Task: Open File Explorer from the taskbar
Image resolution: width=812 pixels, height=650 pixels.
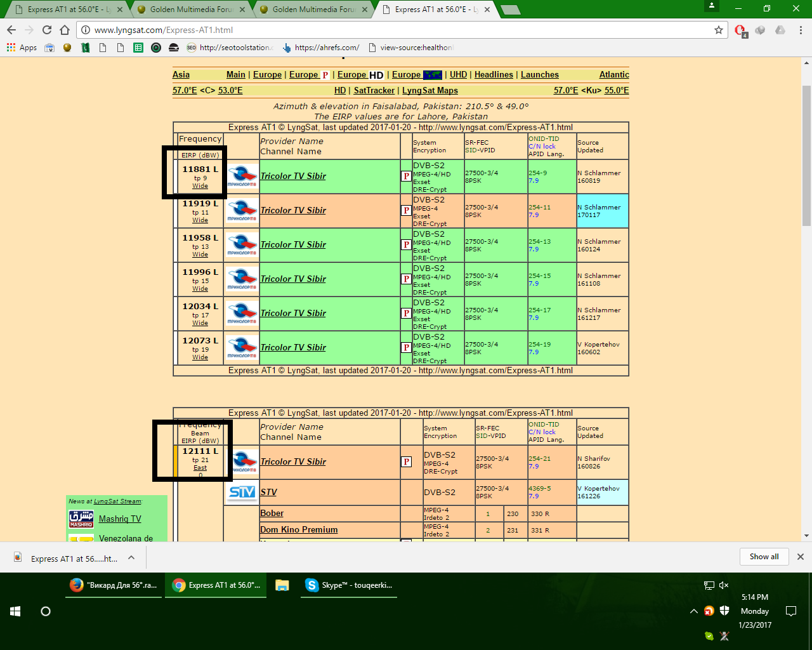Action: [x=282, y=585]
